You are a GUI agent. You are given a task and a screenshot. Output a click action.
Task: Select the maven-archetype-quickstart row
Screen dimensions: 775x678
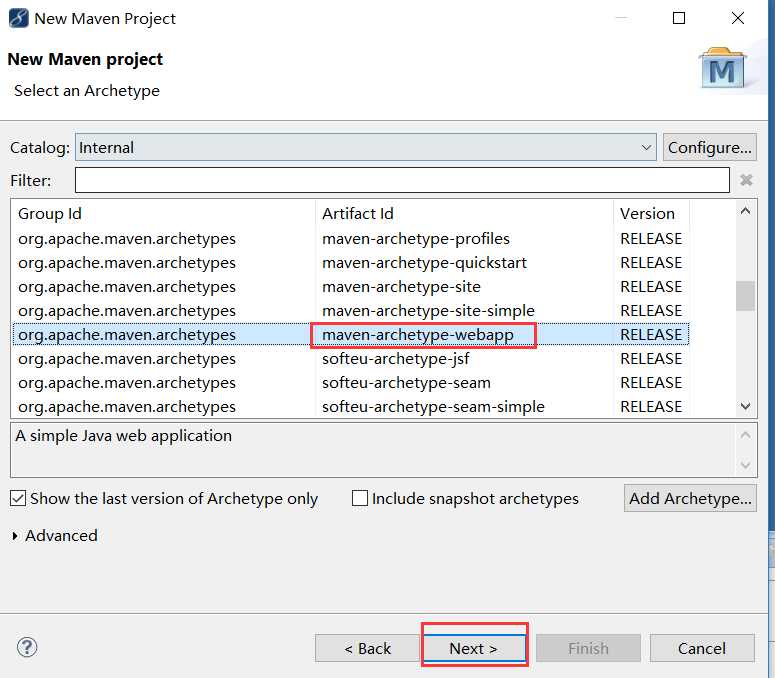[350, 263]
